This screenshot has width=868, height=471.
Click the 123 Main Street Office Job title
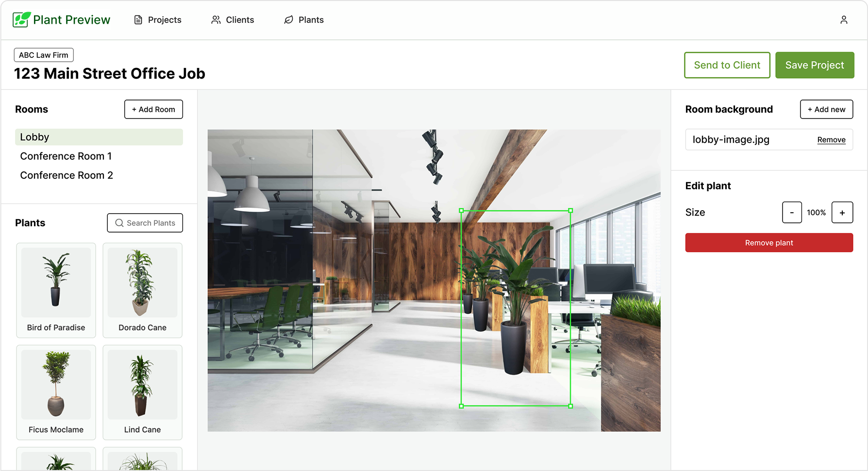pyautogui.click(x=110, y=73)
